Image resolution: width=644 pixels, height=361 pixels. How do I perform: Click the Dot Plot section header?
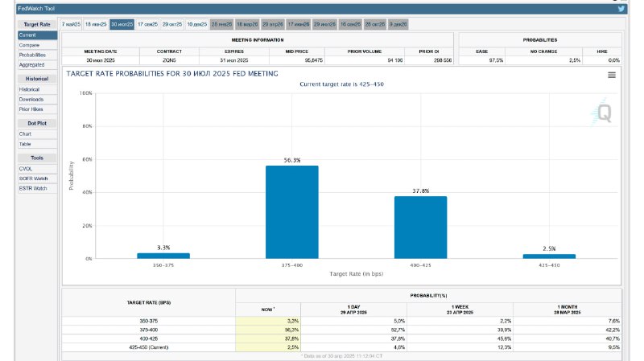pyautogui.click(x=37, y=124)
